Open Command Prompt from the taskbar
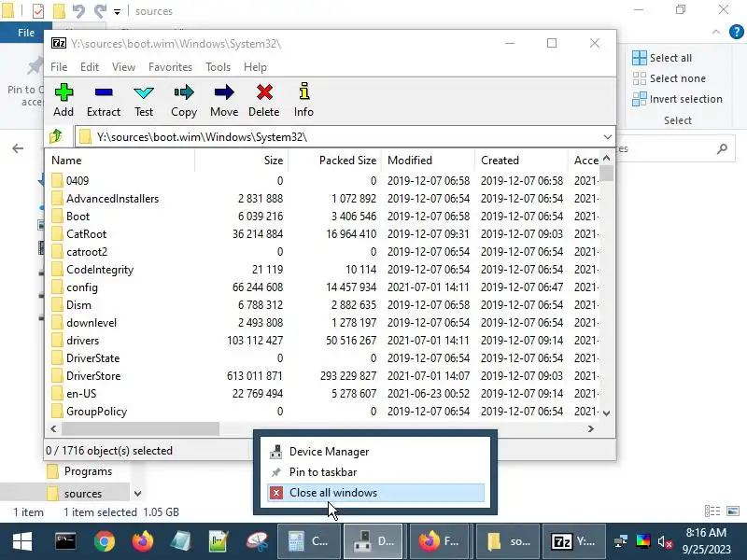The image size is (747, 560). [65, 541]
